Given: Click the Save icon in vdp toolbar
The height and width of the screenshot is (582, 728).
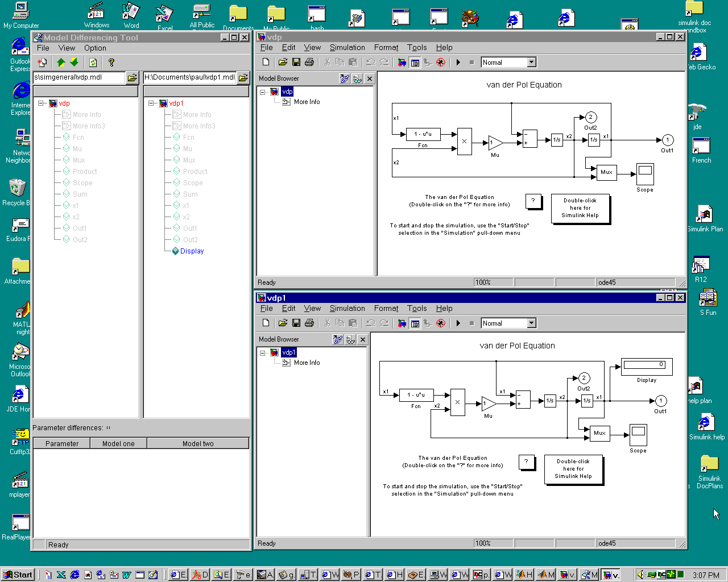Looking at the screenshot, I should 296,63.
